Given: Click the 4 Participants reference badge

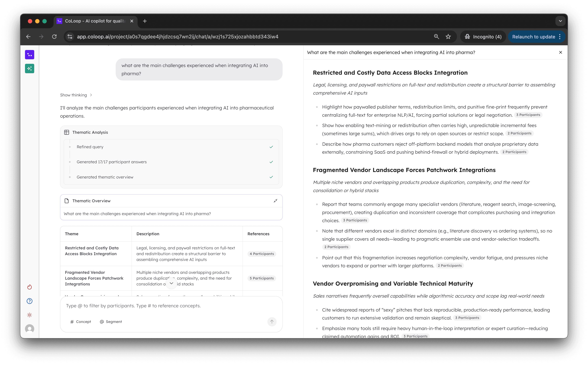Looking at the screenshot, I should (262, 254).
